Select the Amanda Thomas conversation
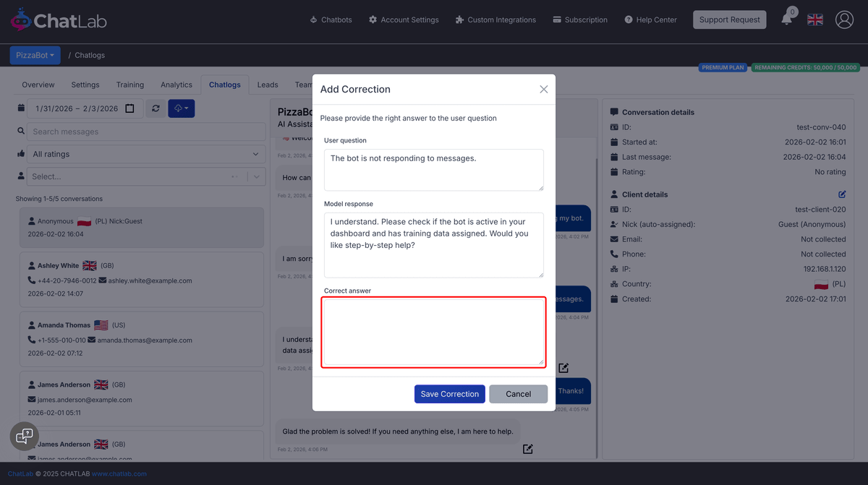868x485 pixels. [142, 340]
